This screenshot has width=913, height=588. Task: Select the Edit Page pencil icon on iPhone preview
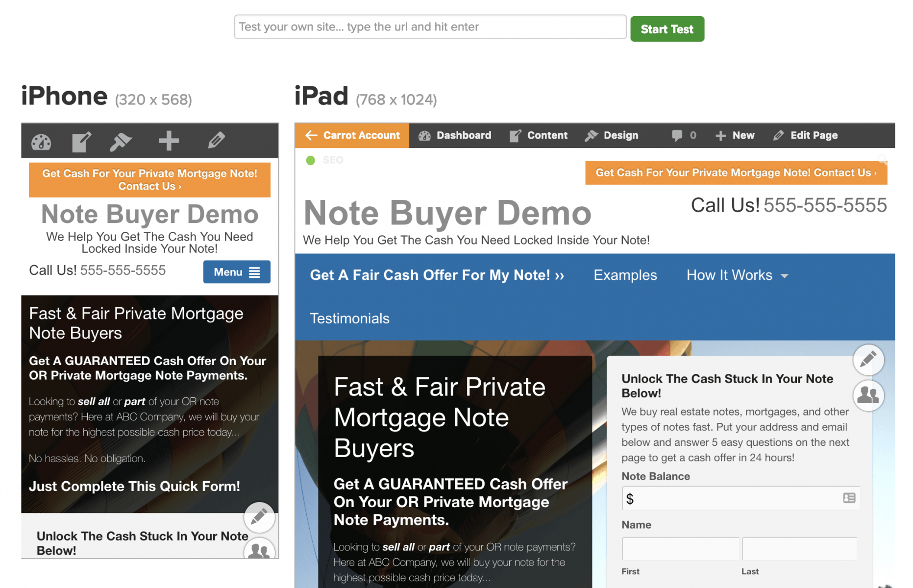point(216,142)
